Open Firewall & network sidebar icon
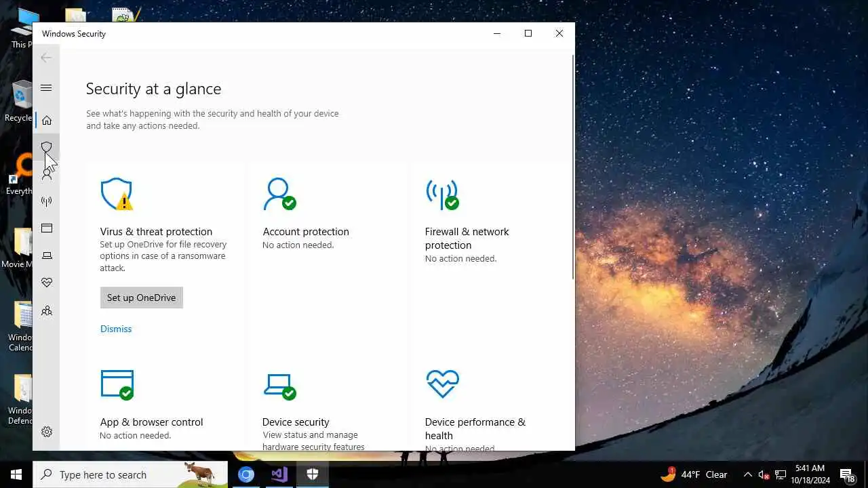 coord(46,201)
